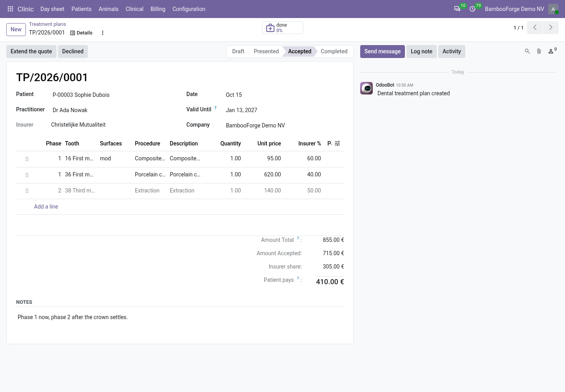Viewport: 565px width, 392px height.
Task: Open the Details view button
Action: [81, 33]
